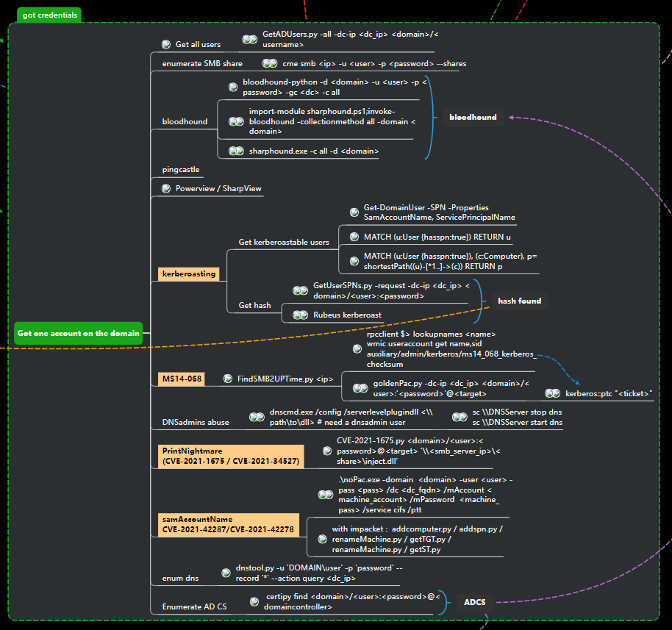Click the 'certipy find' command text

[352, 602]
